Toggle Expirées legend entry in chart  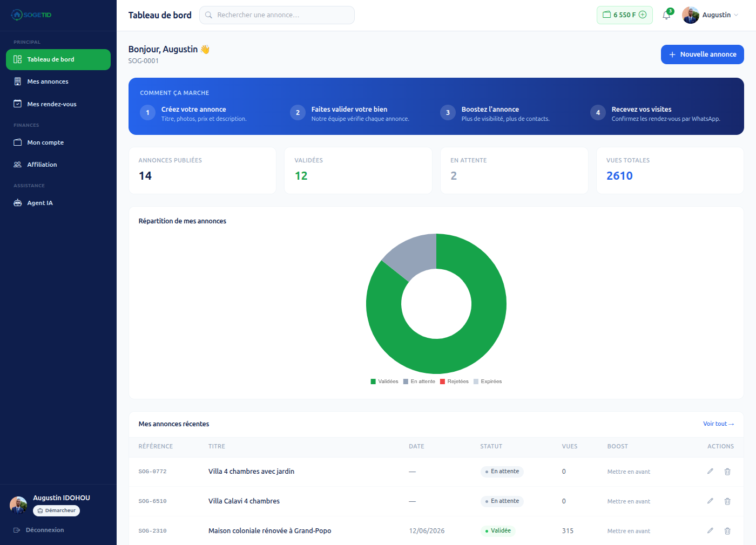tap(488, 381)
